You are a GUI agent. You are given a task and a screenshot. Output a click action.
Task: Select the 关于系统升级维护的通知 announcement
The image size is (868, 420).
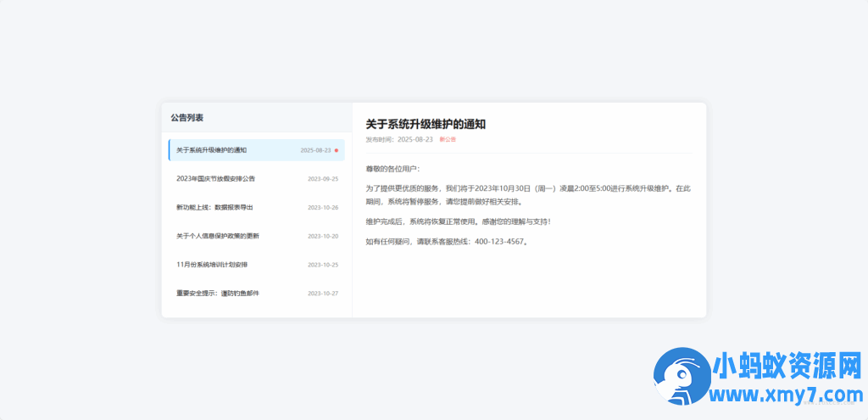tap(256, 150)
